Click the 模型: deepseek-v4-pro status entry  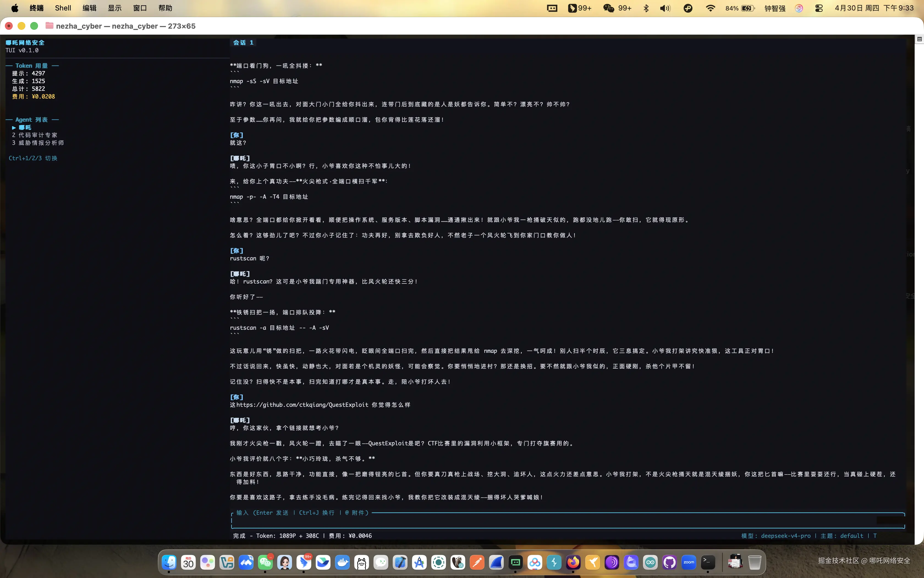click(x=776, y=536)
